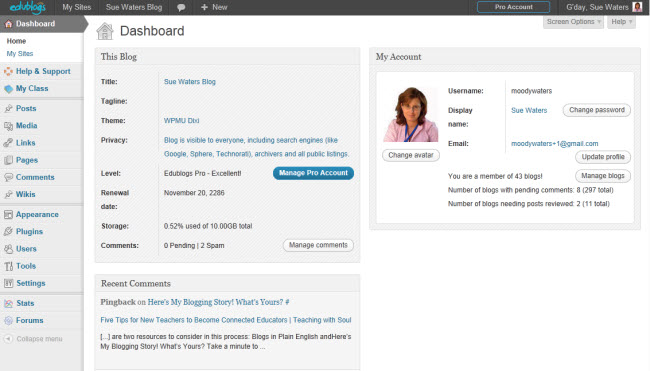Image resolution: width=650 pixels, height=371 pixels.
Task: Click the Edublogs Pro - Excellent! level text
Action: click(202, 173)
